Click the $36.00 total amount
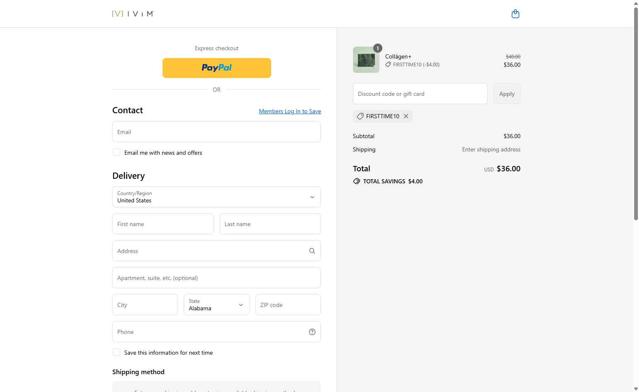Image resolution: width=639 pixels, height=392 pixels. 508,169
